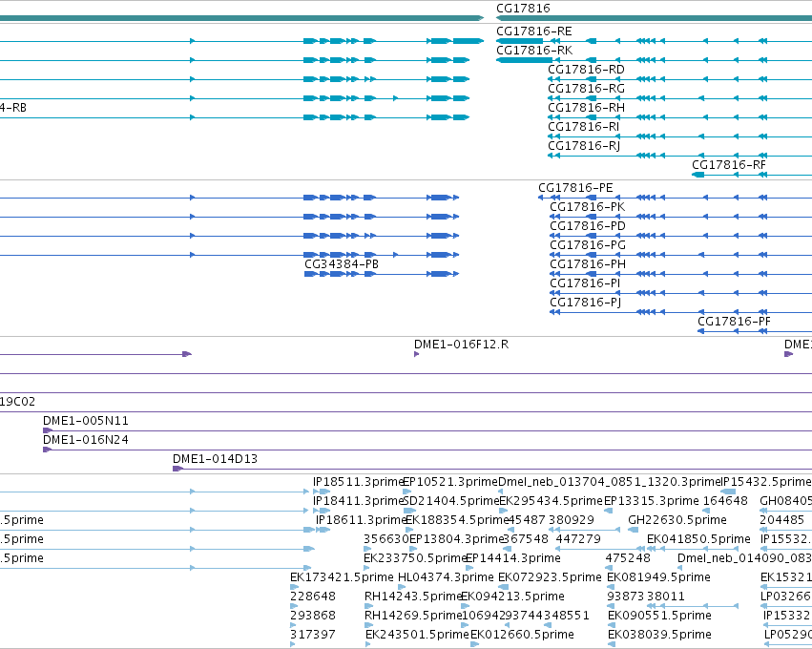The width and height of the screenshot is (812, 649).
Task: Open the EK243501.5prime EST label
Action: pos(417,635)
